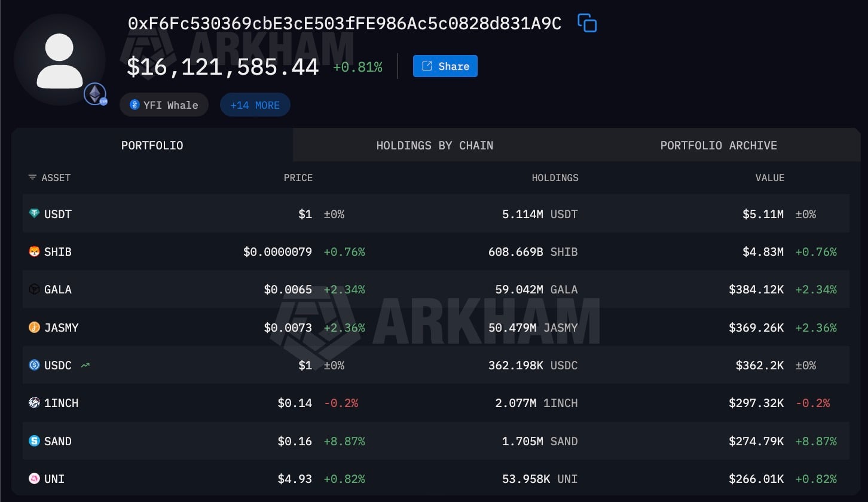Click the SAND token icon

tap(35, 441)
